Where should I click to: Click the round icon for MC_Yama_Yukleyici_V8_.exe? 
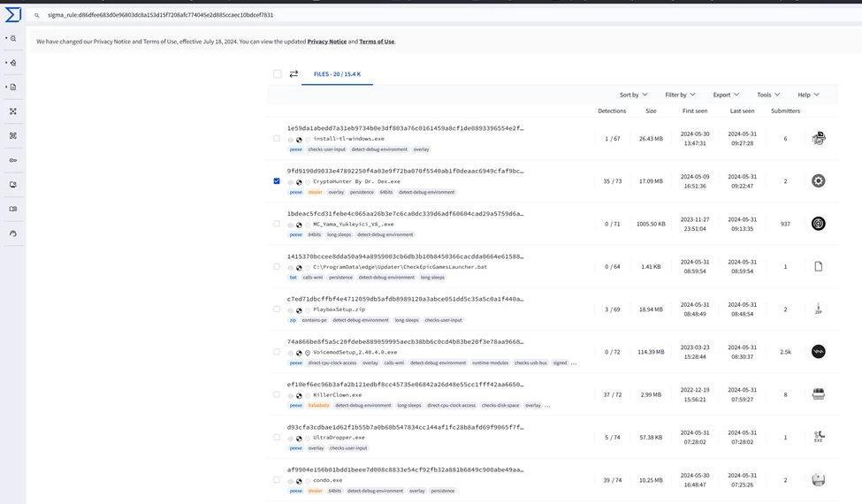818,224
